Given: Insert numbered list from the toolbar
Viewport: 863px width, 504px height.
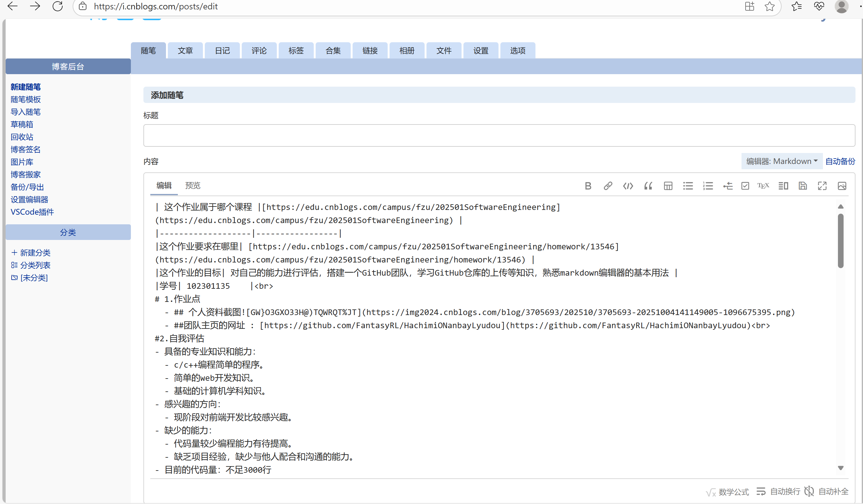Looking at the screenshot, I should click(x=708, y=186).
